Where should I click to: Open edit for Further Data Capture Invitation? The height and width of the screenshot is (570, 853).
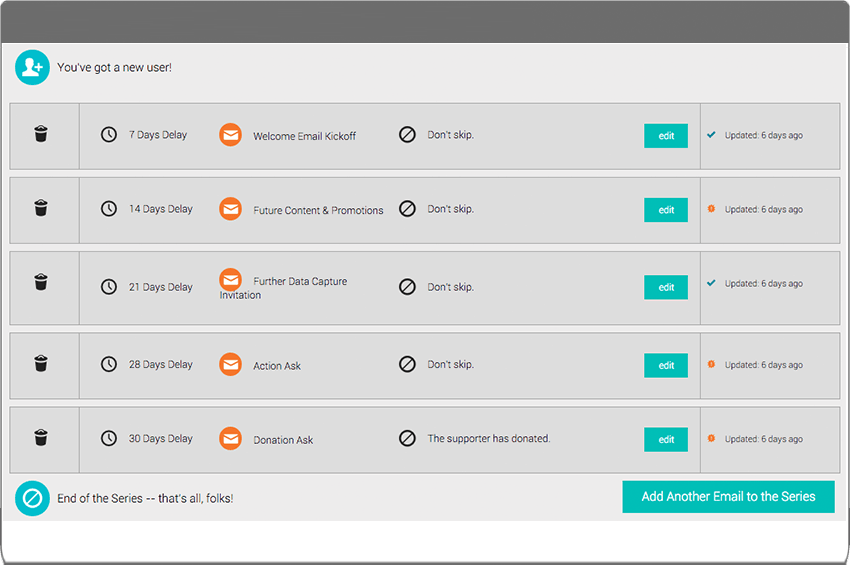coord(666,287)
